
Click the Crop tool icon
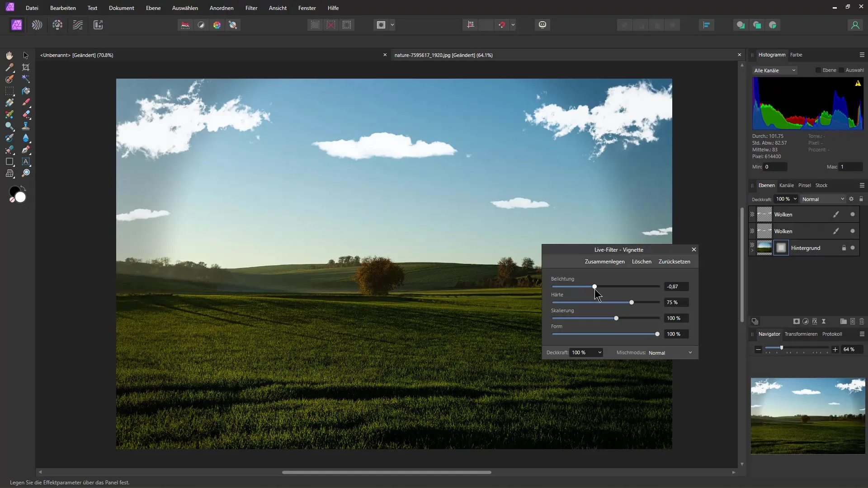[26, 67]
